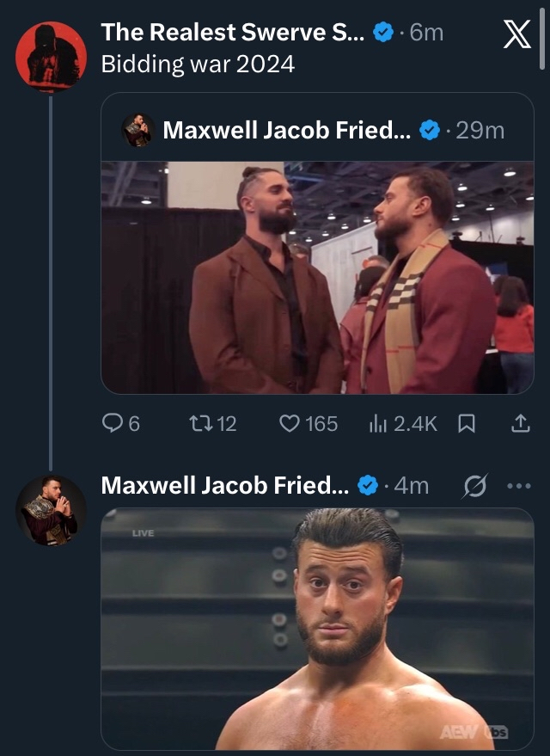Open the AEW live reaction image
Screen dimensions: 550x756
(317, 628)
